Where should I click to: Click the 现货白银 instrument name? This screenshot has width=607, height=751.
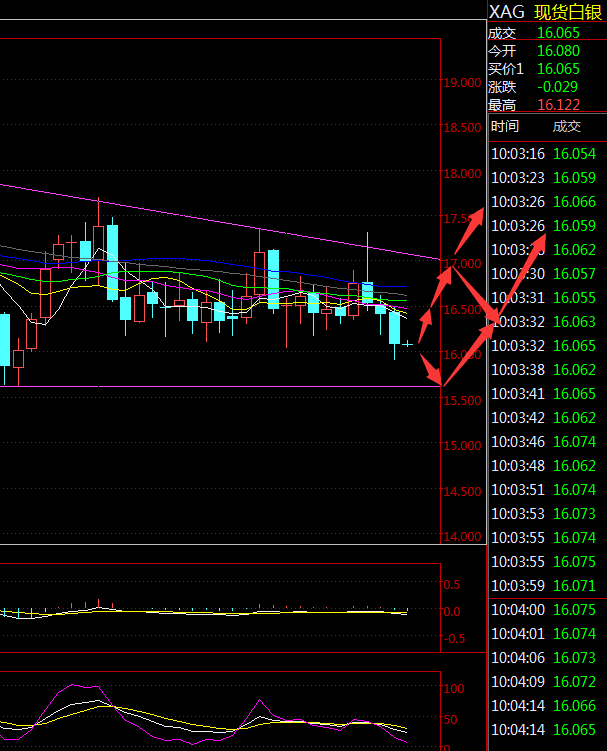coord(568,12)
